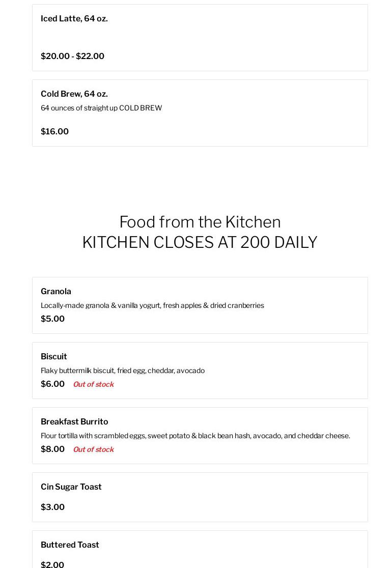Select the Buttered Toast item
This screenshot has width=392, height=568.
70,545
